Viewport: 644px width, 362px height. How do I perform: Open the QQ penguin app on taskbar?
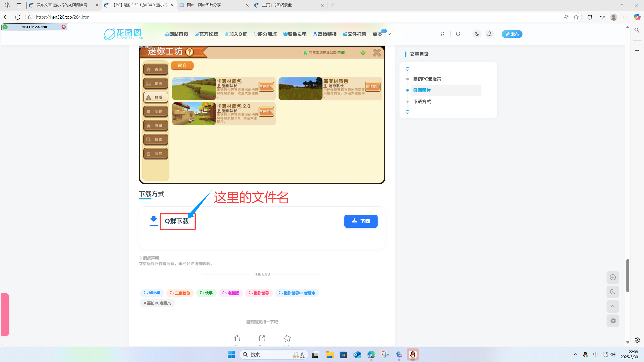[x=413, y=354]
